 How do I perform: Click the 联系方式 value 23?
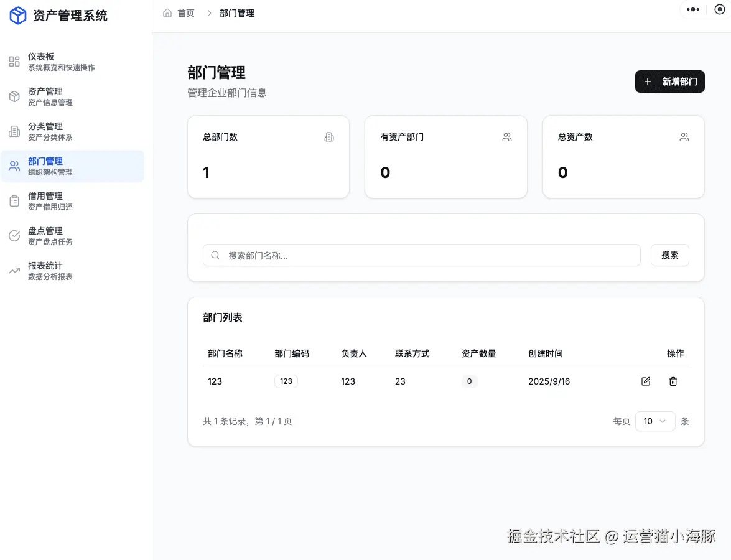point(400,381)
